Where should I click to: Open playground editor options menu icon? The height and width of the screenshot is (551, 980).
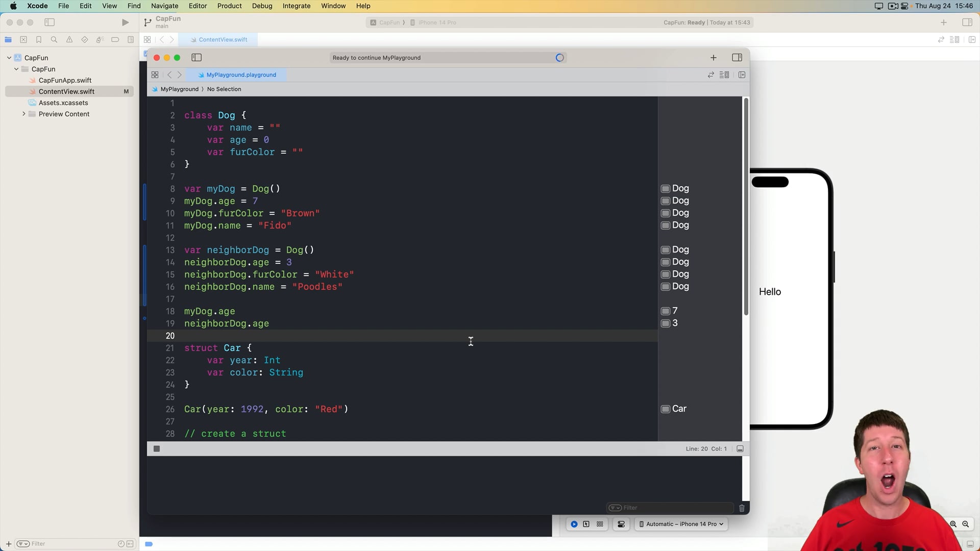tap(724, 75)
